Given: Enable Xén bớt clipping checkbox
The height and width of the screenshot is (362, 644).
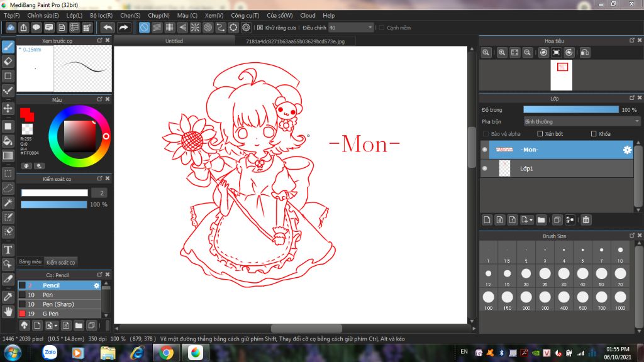Looking at the screenshot, I should click(540, 134).
